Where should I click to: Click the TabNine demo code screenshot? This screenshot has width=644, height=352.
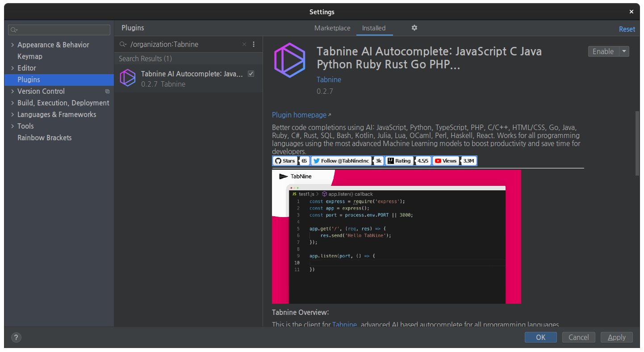point(397,237)
